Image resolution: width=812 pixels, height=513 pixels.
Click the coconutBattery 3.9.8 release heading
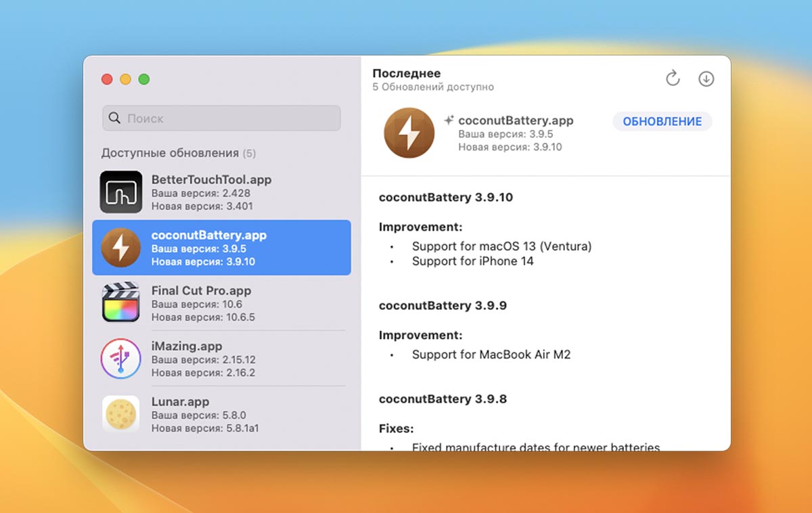443,399
